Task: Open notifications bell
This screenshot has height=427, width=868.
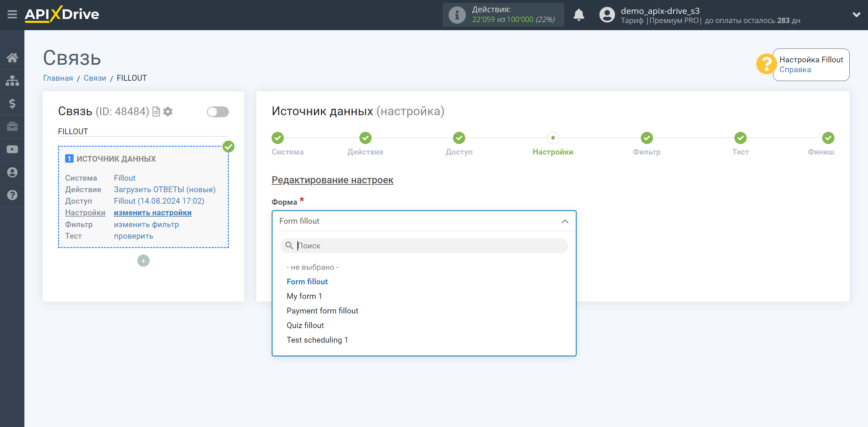Action: pos(579,15)
